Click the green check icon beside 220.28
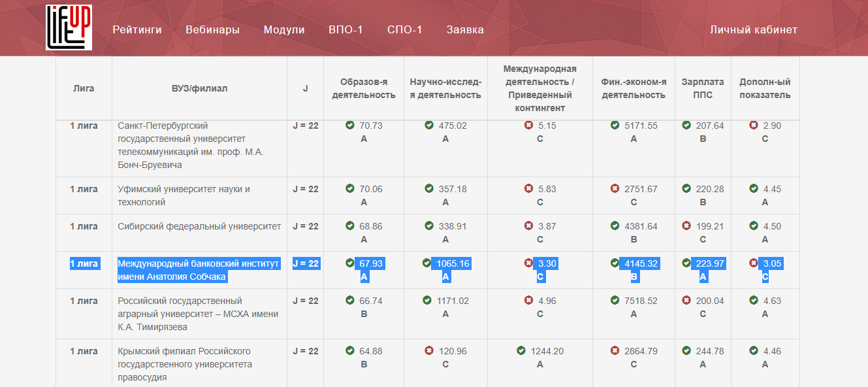Image resolution: width=868 pixels, height=387 pixels. click(686, 189)
